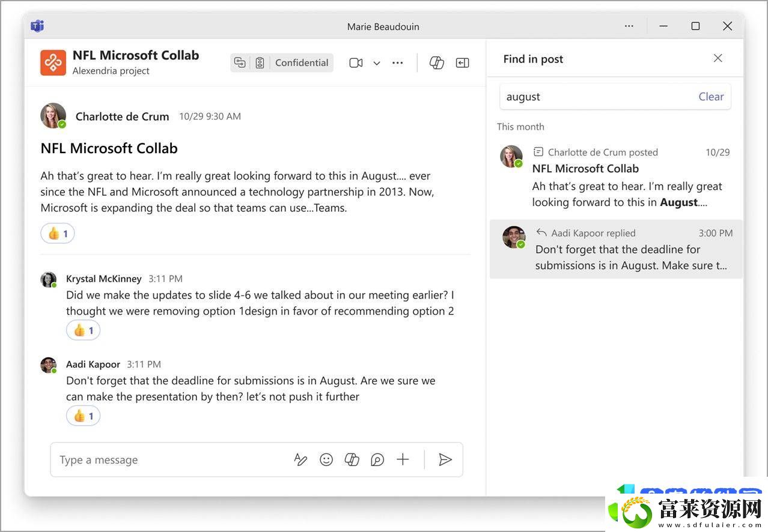Click the 10/29 date in search result

pyautogui.click(x=718, y=153)
